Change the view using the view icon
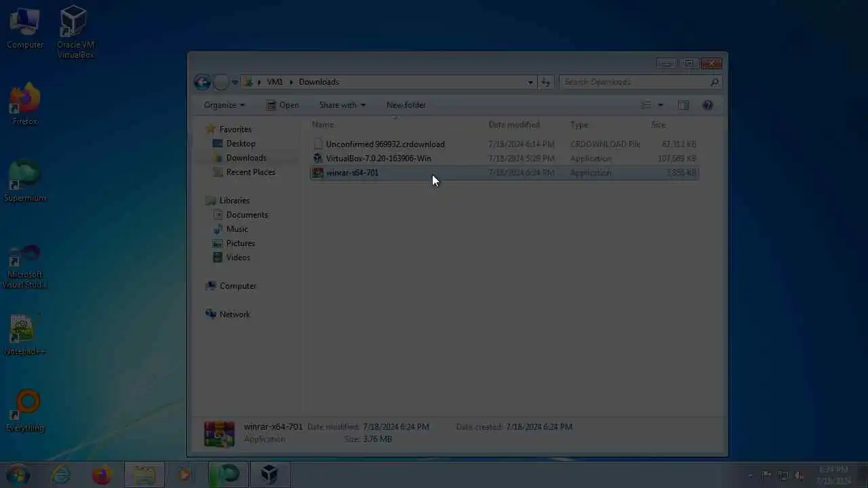The width and height of the screenshot is (868, 488). [646, 105]
